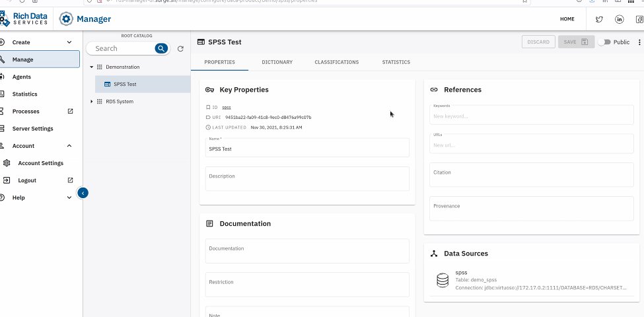Click the jdbc connection string text
Viewport: 644px width, 317px height.
(541, 288)
